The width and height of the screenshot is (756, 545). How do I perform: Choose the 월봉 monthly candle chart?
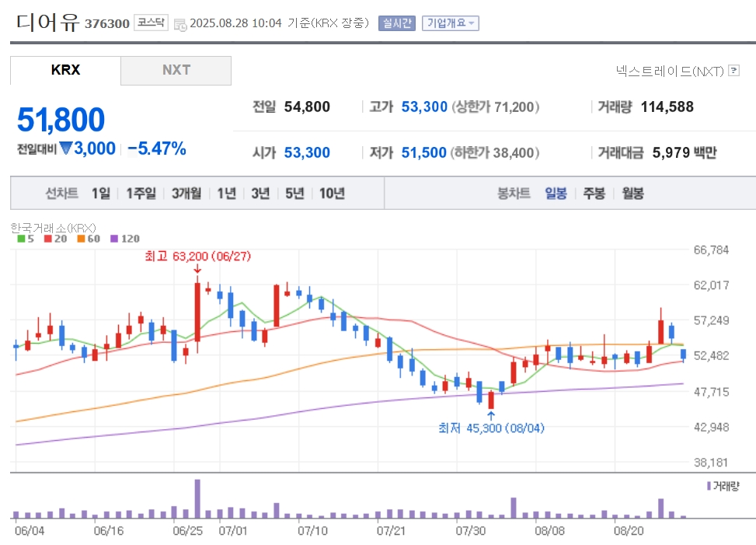pyautogui.click(x=632, y=194)
